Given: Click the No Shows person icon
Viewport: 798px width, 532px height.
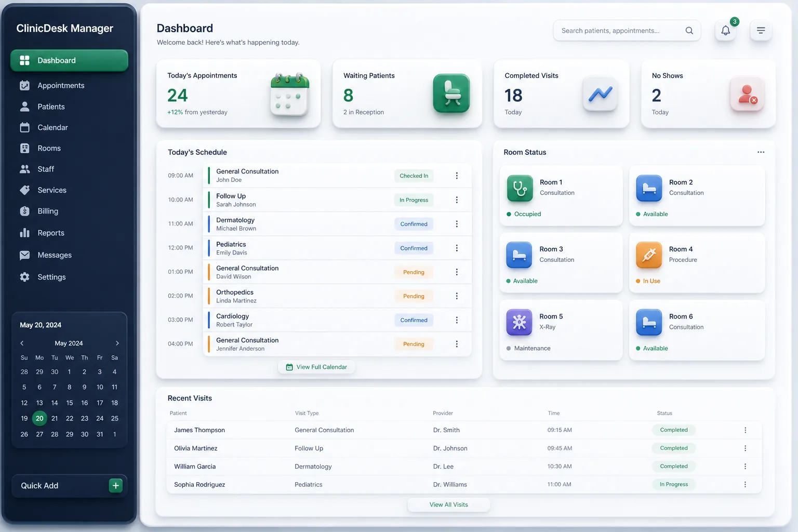Looking at the screenshot, I should tap(747, 94).
